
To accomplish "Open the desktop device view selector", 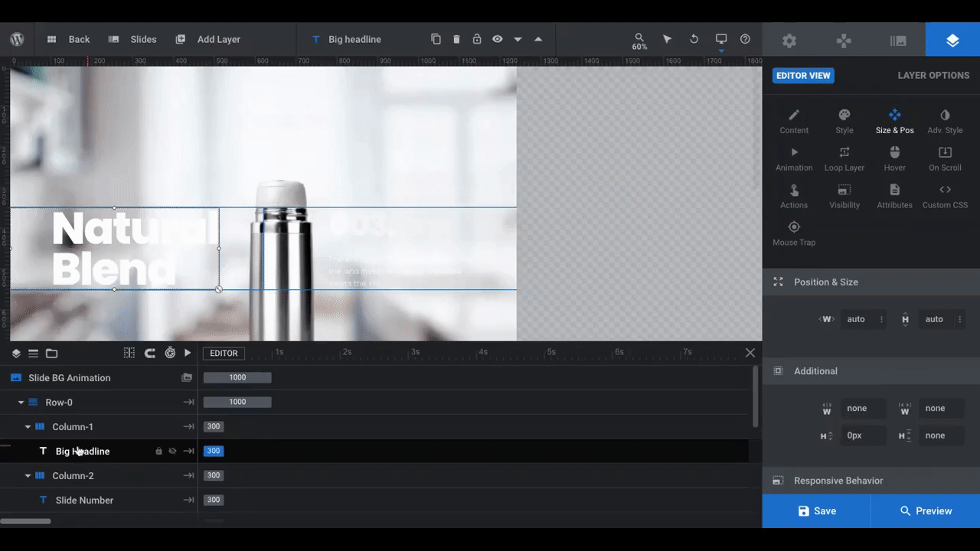I will point(720,39).
